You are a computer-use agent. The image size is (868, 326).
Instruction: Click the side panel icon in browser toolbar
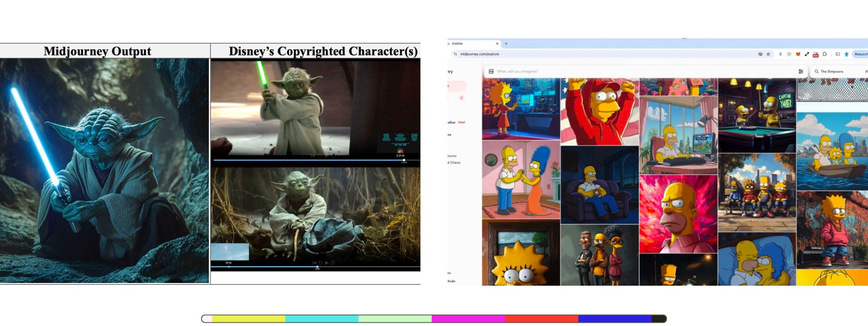[x=837, y=54]
